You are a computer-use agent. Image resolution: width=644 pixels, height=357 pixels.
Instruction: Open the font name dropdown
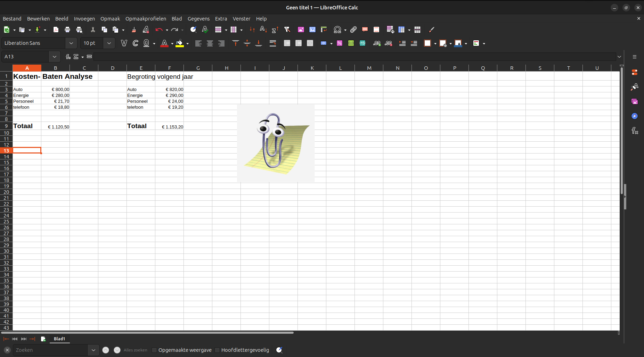71,43
